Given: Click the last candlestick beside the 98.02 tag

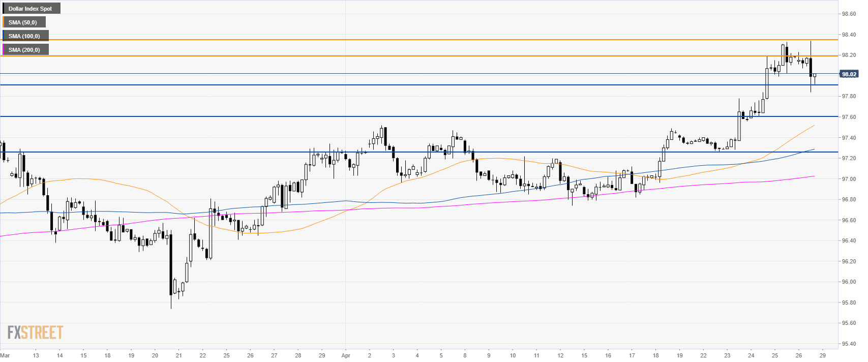Looking at the screenshot, I should click(815, 76).
